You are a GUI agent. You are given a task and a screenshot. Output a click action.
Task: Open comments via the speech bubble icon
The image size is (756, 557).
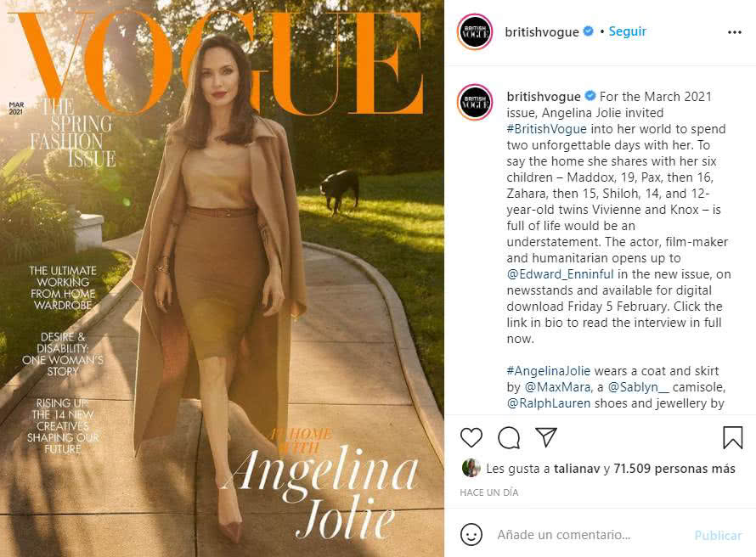click(x=509, y=437)
